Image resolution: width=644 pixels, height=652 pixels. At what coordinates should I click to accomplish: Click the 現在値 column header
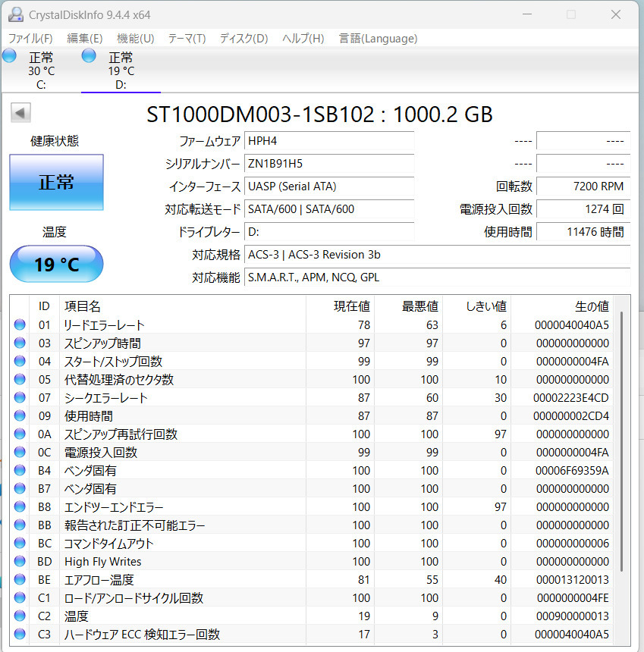pyautogui.click(x=340, y=306)
